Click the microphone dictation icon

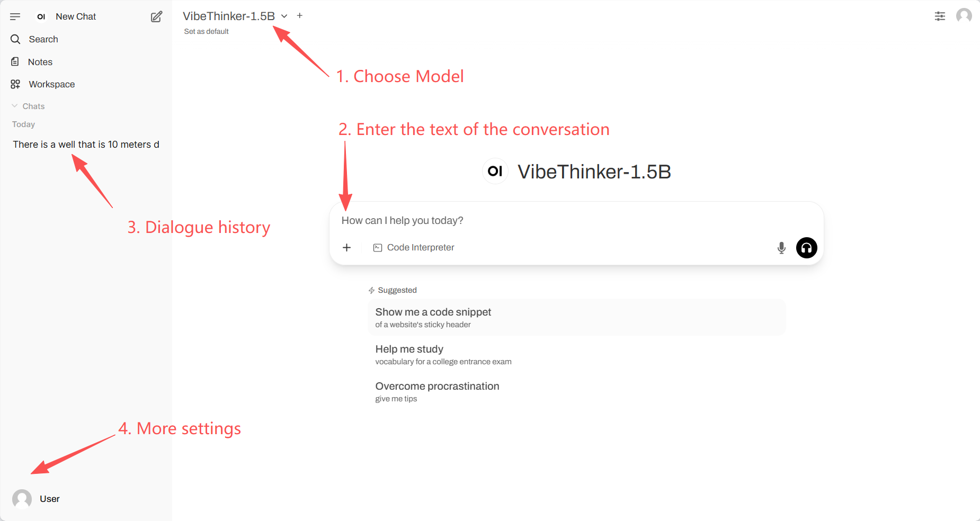tap(781, 248)
